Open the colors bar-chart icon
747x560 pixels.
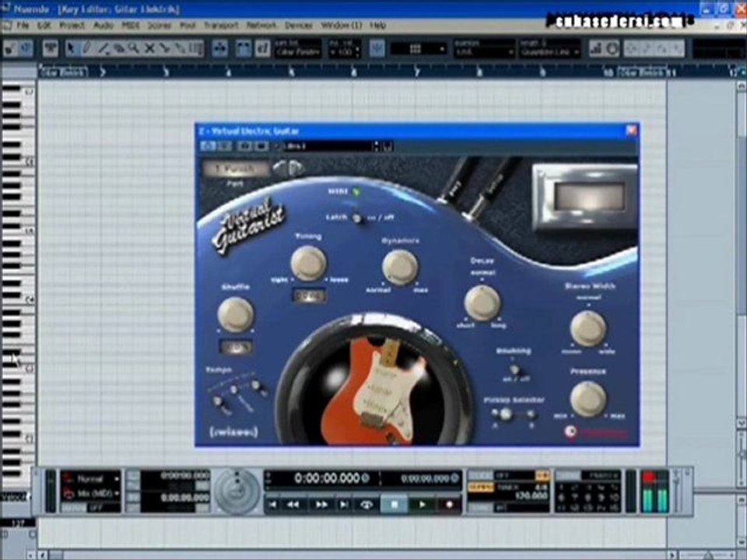[595, 48]
